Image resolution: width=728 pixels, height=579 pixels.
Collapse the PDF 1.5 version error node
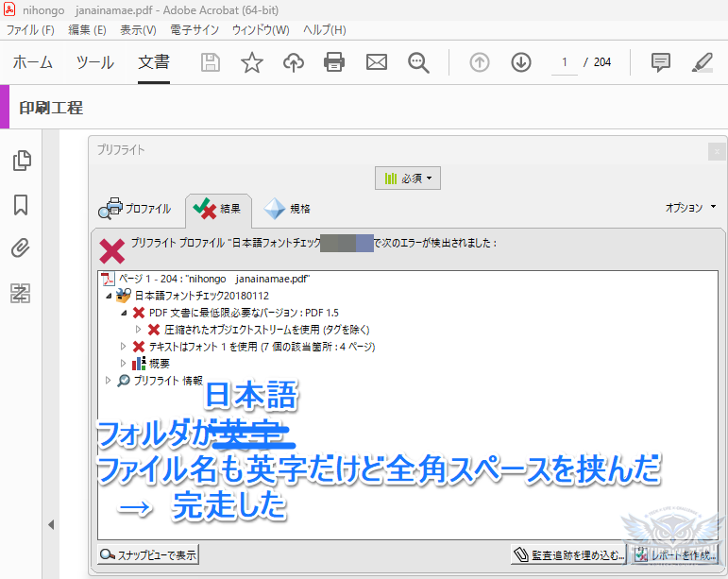[x=124, y=313]
